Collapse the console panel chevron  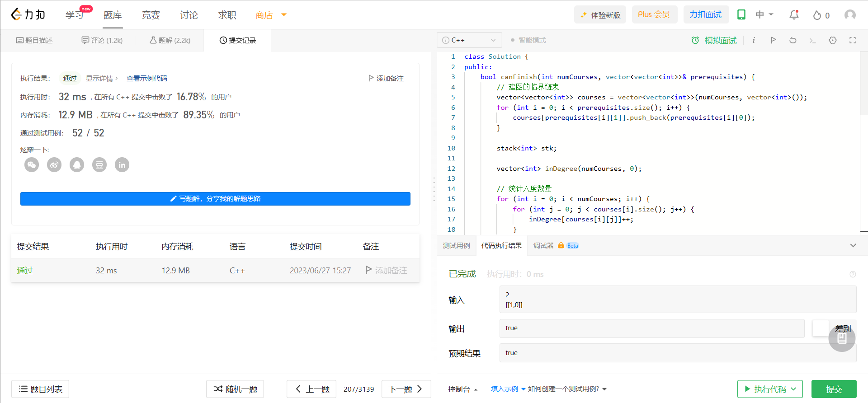tap(853, 246)
